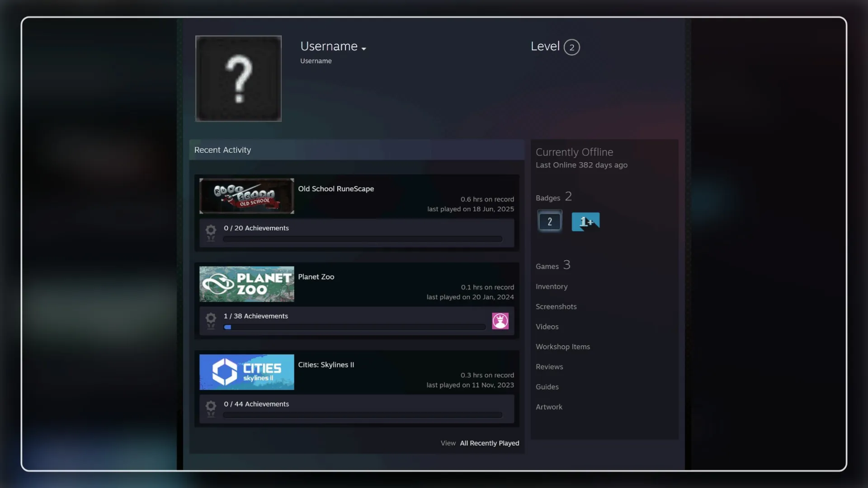Open the pink unlocked Planet Zoo achievement icon

point(500,321)
